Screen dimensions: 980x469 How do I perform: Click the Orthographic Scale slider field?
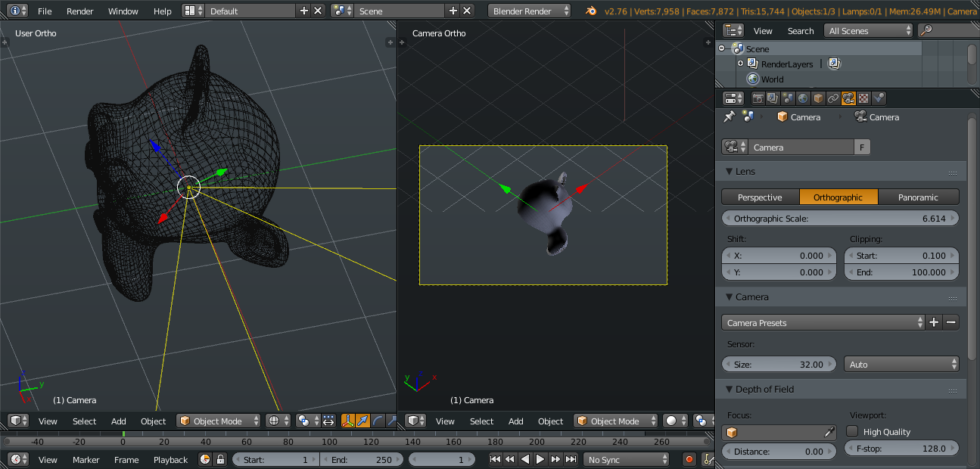840,219
